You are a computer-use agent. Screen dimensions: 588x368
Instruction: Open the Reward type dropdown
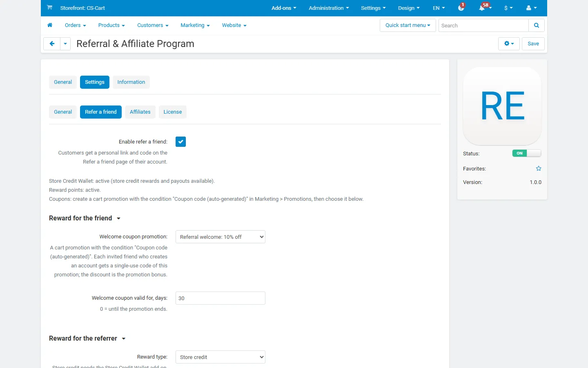point(220,357)
